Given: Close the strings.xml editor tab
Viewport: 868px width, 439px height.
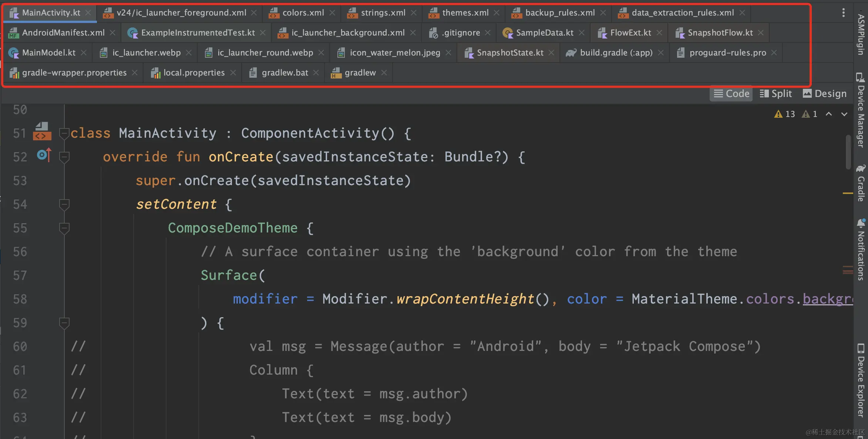Looking at the screenshot, I should (414, 13).
